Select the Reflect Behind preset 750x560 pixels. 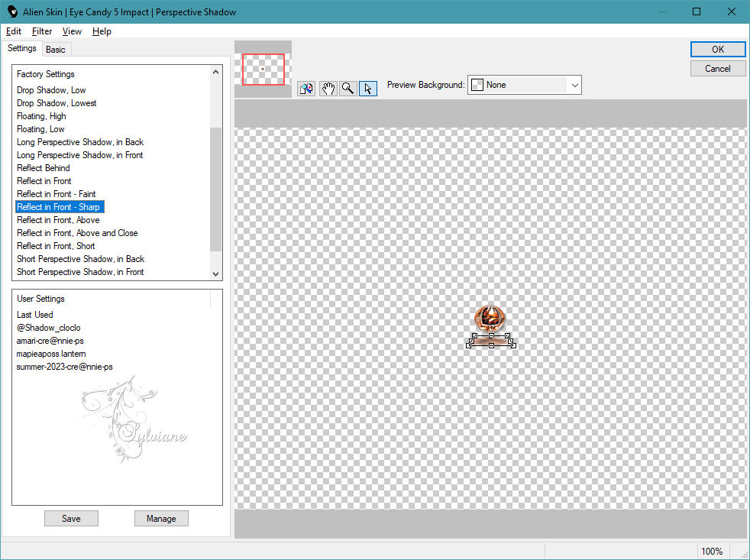[43, 167]
